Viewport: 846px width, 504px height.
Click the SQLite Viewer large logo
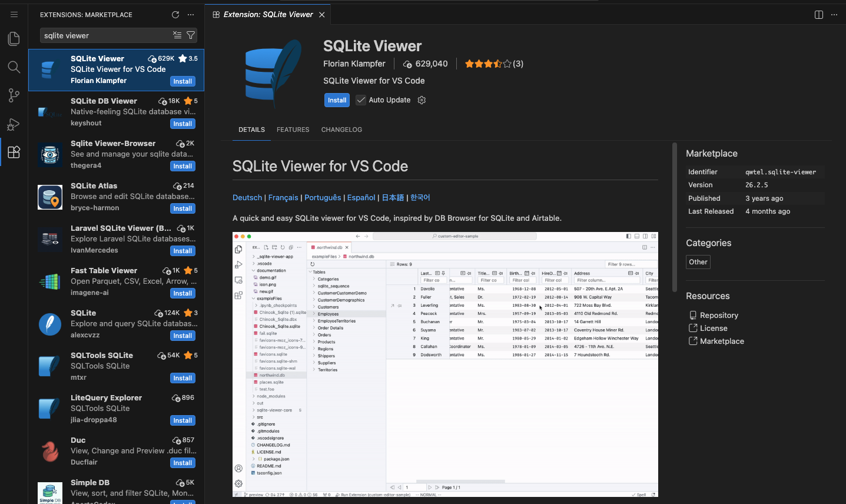pos(273,74)
